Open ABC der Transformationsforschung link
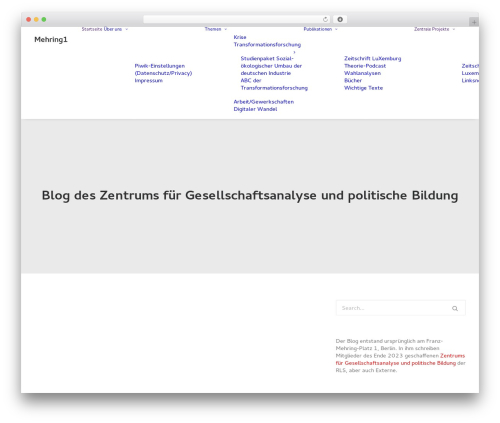 click(x=274, y=84)
